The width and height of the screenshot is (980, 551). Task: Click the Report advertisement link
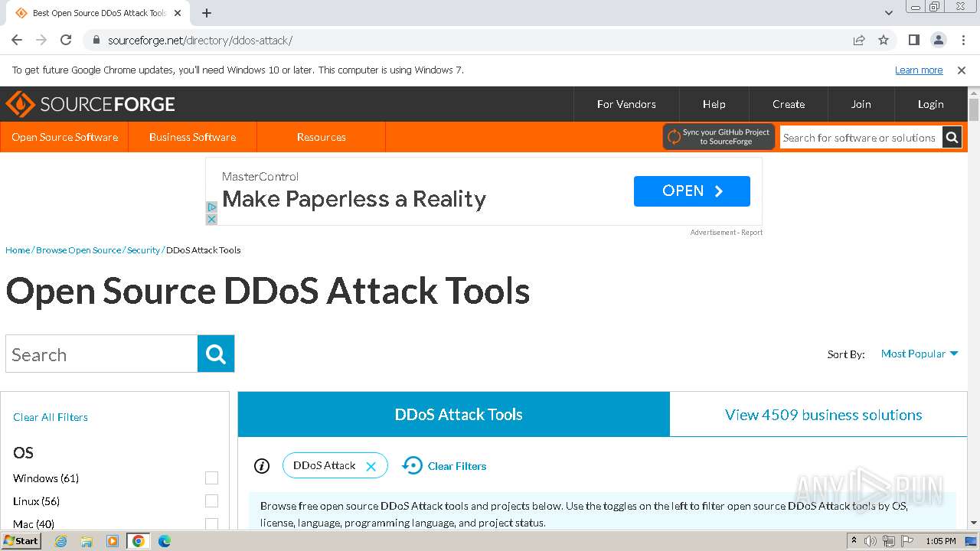[751, 232]
